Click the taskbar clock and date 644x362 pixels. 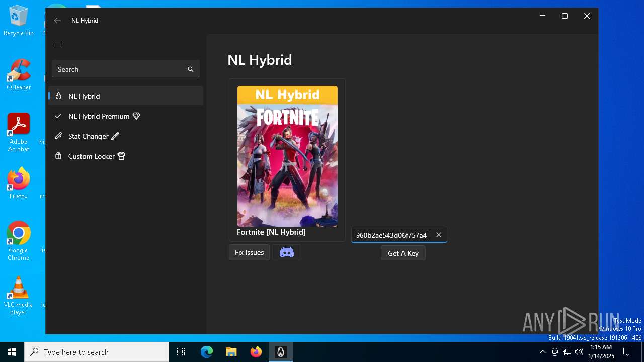[601, 352]
